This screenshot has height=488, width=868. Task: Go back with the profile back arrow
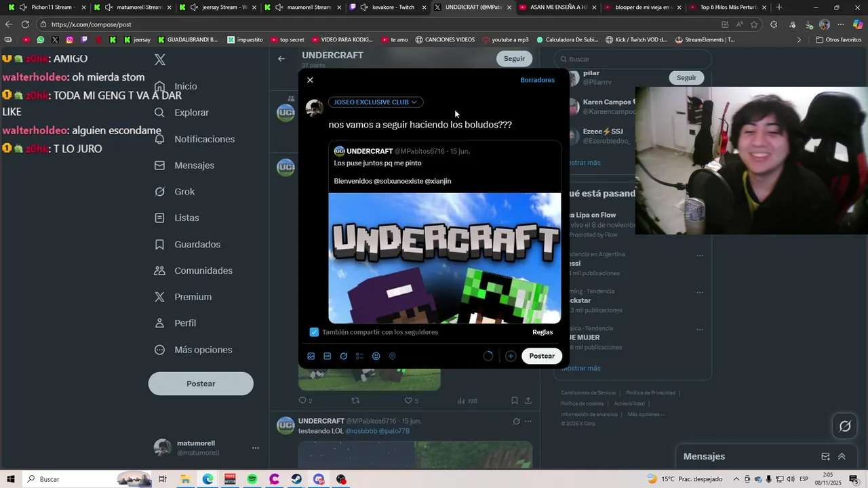click(281, 59)
